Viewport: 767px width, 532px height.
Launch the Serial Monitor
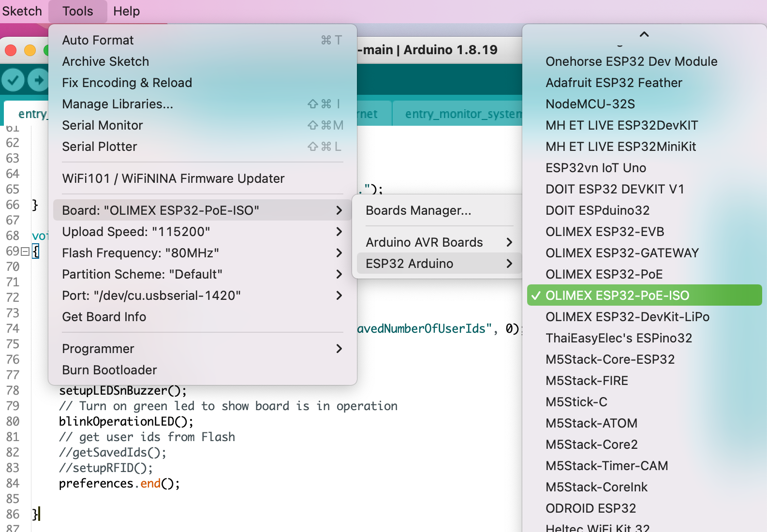pyautogui.click(x=203, y=125)
